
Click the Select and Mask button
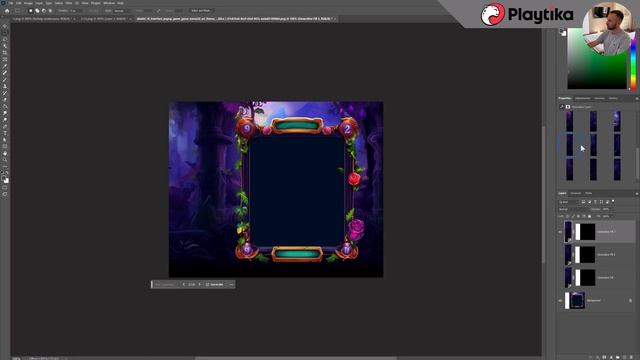[x=201, y=11]
